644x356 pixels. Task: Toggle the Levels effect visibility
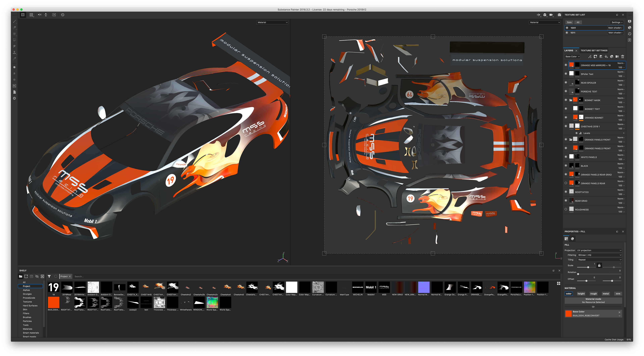tap(577, 133)
